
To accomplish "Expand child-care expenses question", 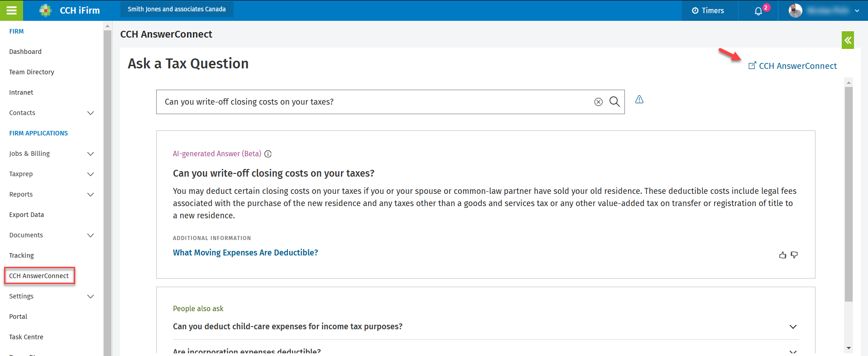I will click(793, 327).
